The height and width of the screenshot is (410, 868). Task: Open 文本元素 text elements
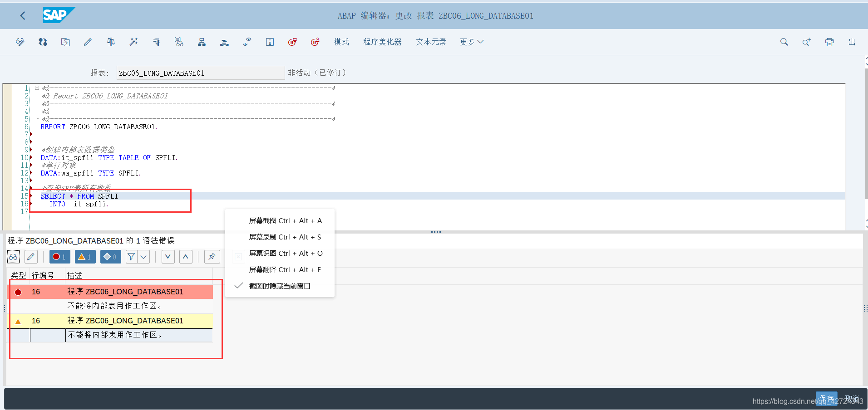click(x=431, y=42)
